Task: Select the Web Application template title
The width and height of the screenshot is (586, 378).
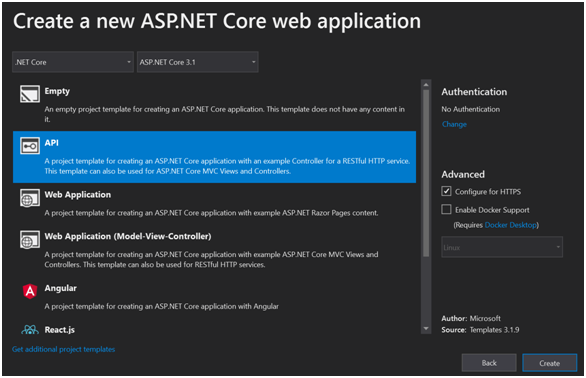Action: pos(78,195)
